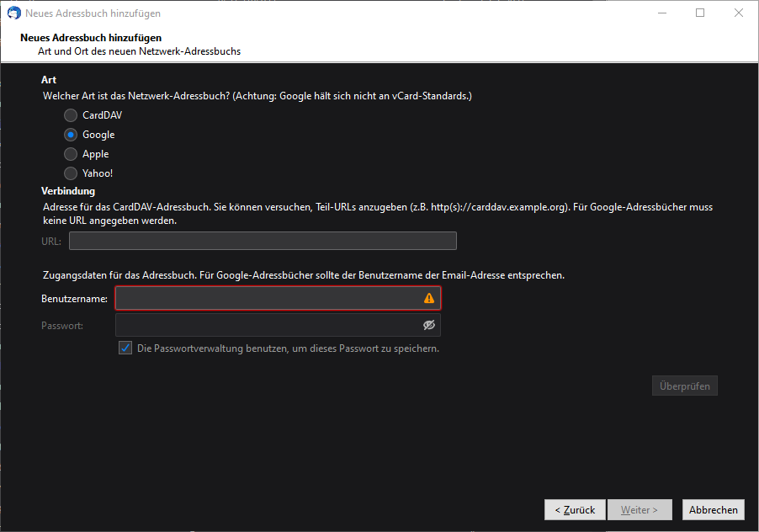The height and width of the screenshot is (532, 759).
Task: Close the Neues Adressbuch hinzufügen dialog
Action: pos(738,13)
